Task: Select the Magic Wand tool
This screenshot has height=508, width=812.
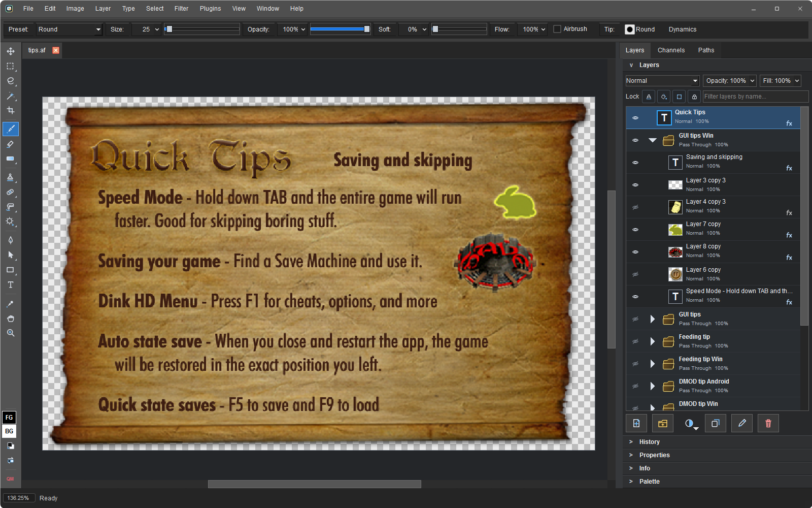Action: coord(10,96)
